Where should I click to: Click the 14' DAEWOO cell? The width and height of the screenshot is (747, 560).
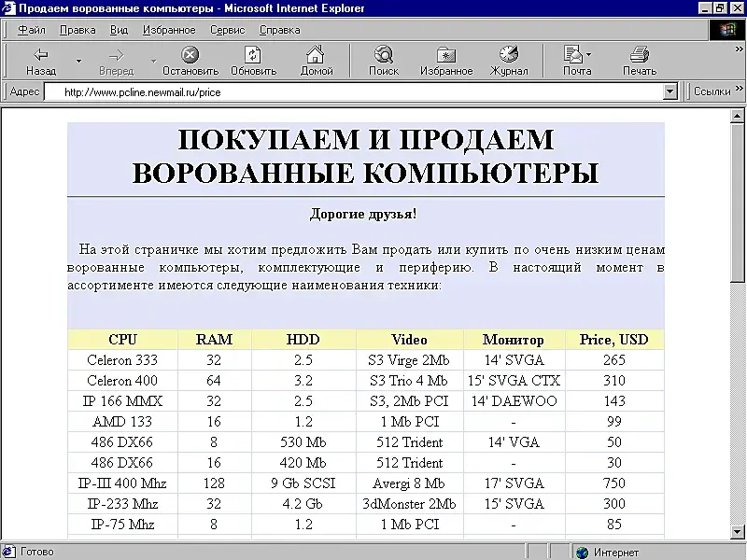[x=514, y=401]
